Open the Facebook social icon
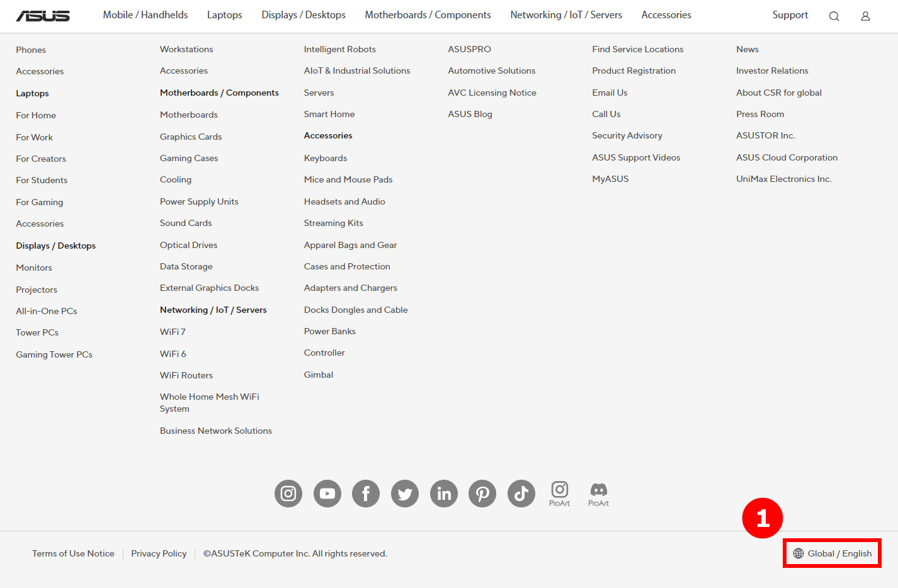The height and width of the screenshot is (588, 898). (366, 494)
